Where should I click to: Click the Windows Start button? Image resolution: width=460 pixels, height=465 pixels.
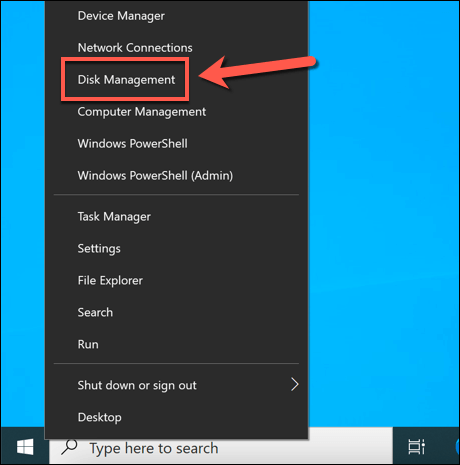pos(25,447)
